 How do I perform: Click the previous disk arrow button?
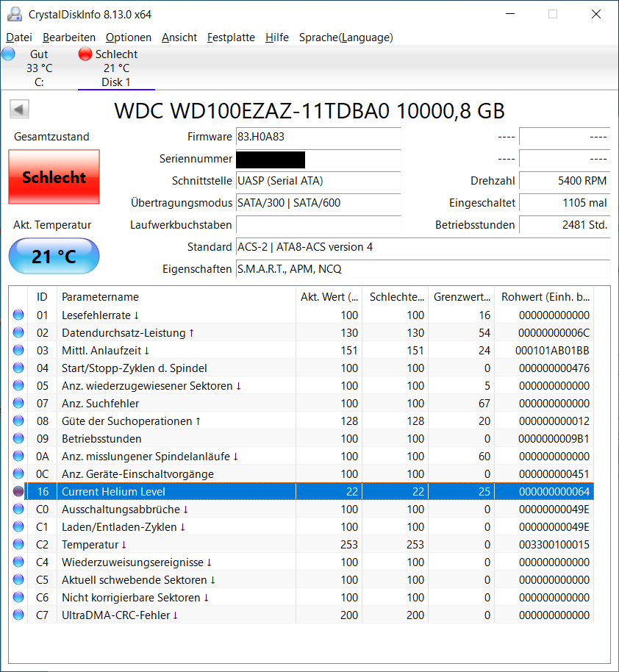click(19, 110)
